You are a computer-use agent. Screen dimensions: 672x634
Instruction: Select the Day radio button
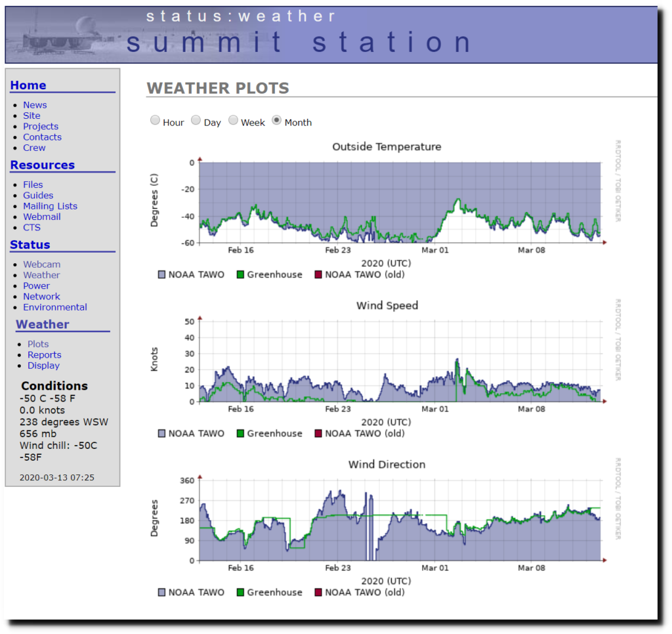(x=196, y=120)
